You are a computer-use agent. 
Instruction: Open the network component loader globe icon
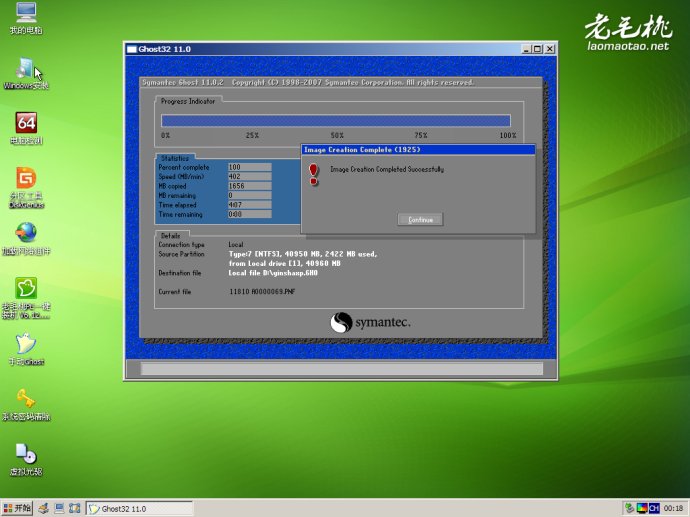coord(26,233)
